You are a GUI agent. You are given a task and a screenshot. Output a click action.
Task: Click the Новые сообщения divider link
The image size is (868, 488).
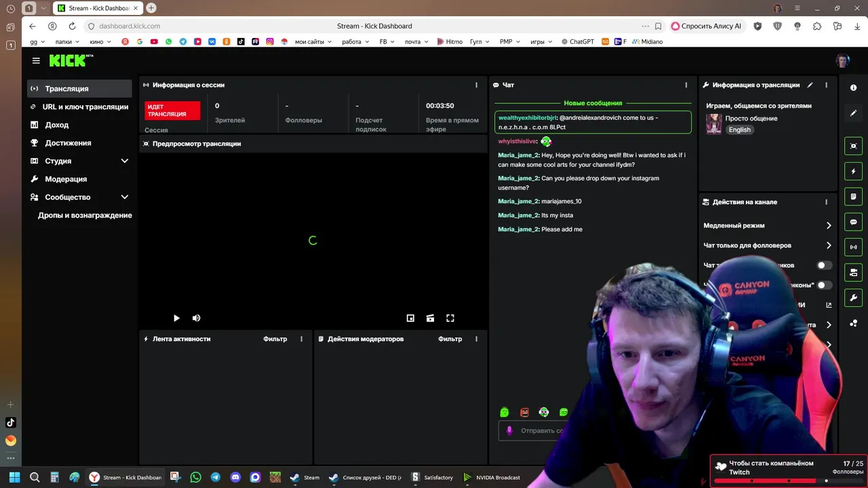[593, 103]
